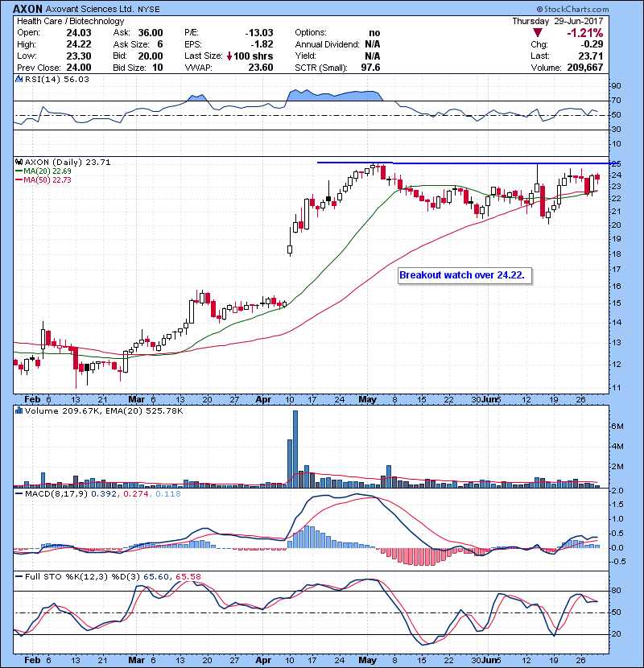Click Health Care / Biotechnology sector text
Viewport: 644px width, 668px height.
click(x=70, y=21)
